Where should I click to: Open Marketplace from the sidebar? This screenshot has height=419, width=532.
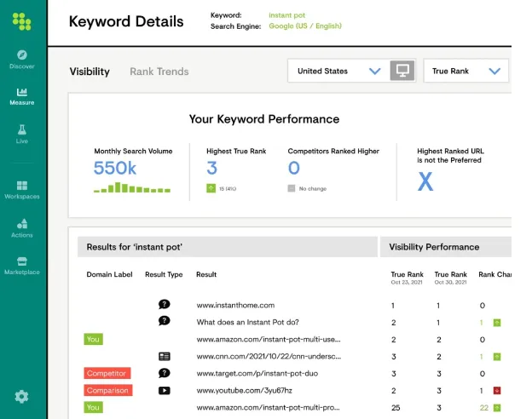(22, 265)
